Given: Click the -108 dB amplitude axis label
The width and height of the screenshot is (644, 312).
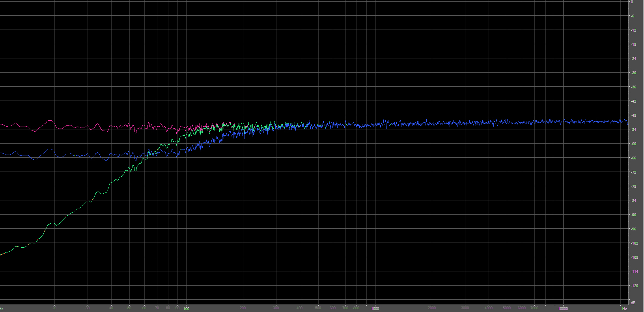Looking at the screenshot, I should (x=634, y=258).
